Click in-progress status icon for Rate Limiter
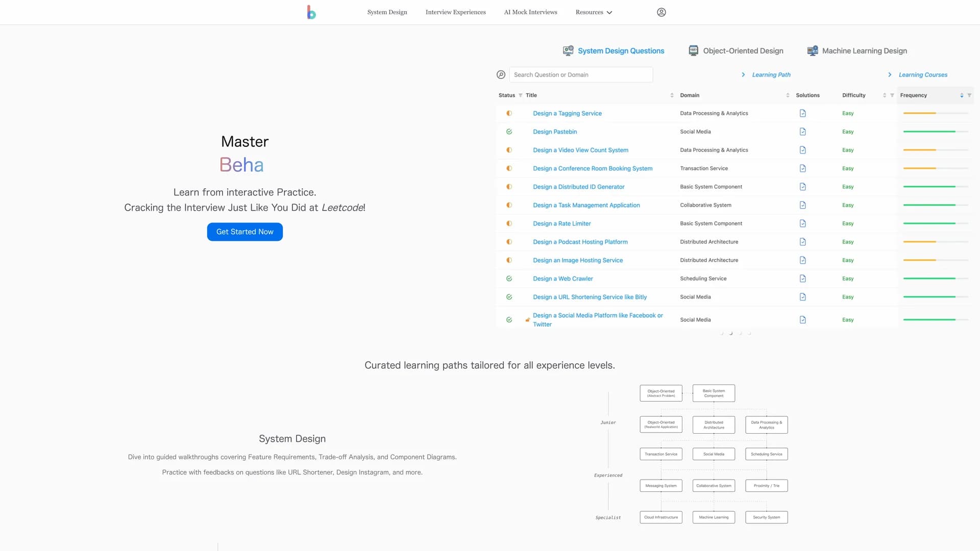This screenshot has width=980, height=551. click(509, 223)
